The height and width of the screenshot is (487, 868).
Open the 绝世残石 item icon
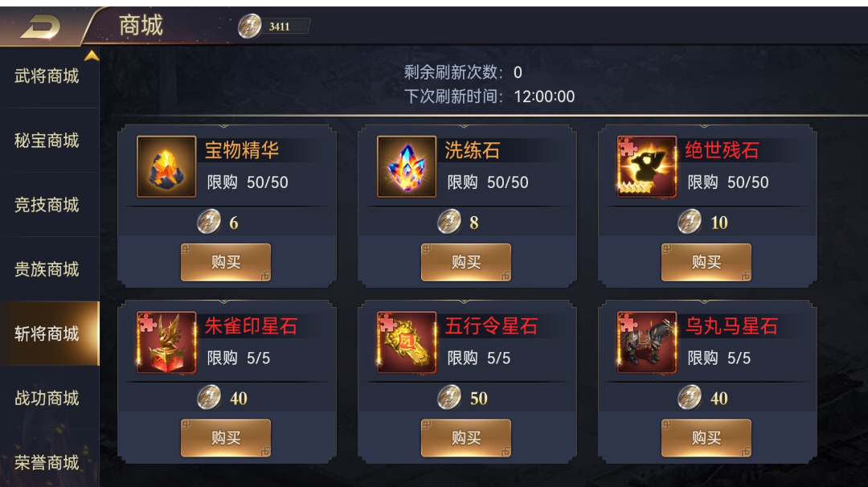[x=646, y=166]
